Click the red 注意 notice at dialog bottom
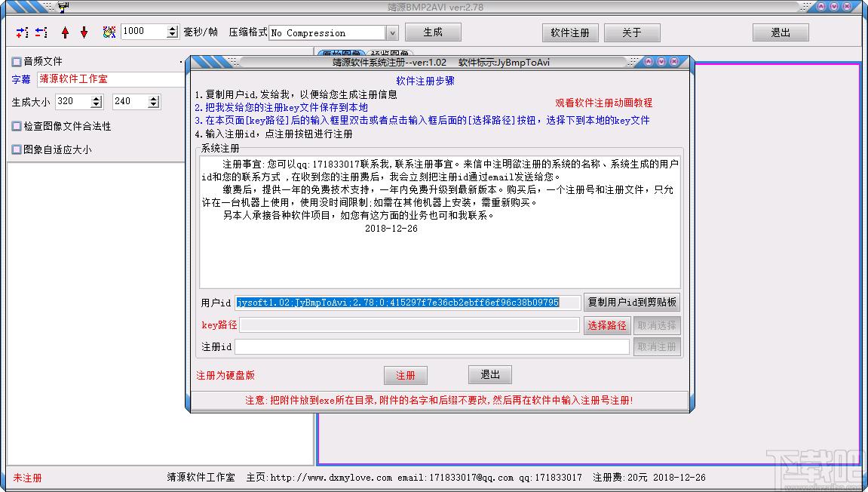Screen dimensions: 868x492 click(439, 400)
